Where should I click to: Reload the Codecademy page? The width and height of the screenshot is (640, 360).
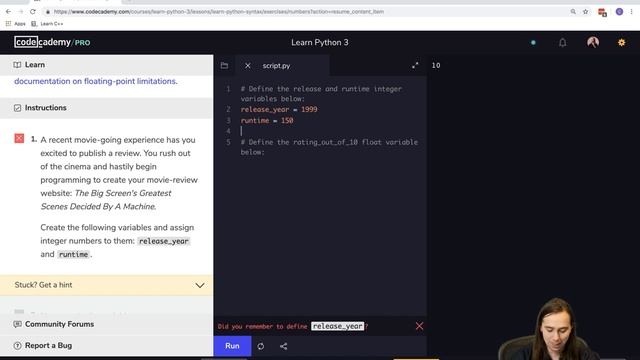(x=33, y=12)
